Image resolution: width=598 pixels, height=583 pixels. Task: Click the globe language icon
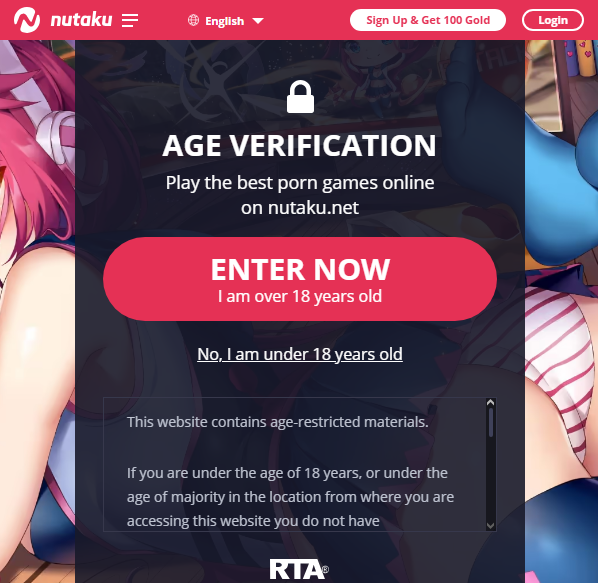pos(193,20)
